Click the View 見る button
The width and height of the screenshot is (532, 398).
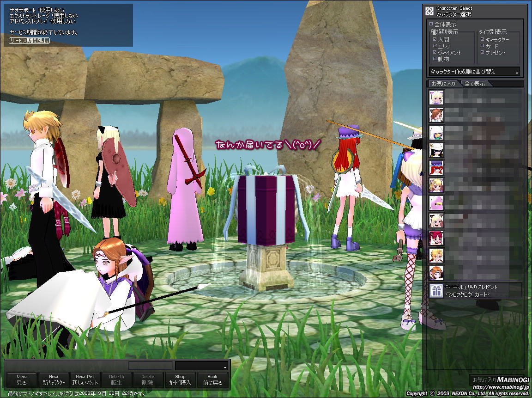[x=22, y=380]
